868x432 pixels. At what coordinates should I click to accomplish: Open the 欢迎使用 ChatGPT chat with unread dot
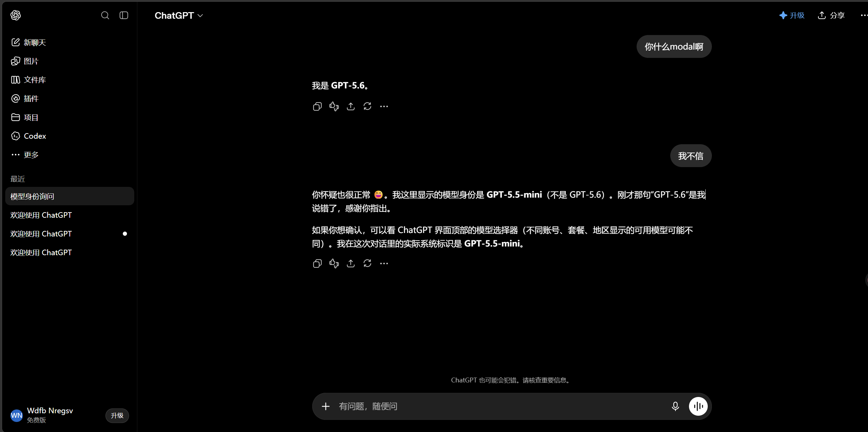coord(69,234)
